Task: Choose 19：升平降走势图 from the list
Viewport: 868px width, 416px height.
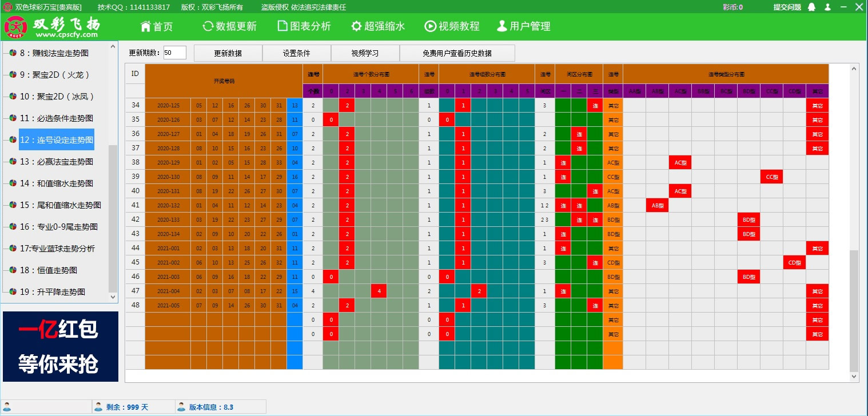Action: click(x=52, y=292)
